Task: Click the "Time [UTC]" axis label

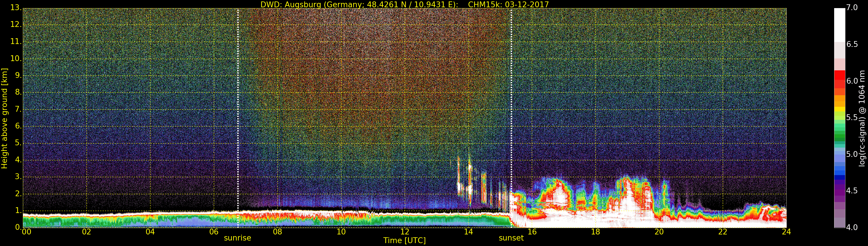Action: click(404, 241)
